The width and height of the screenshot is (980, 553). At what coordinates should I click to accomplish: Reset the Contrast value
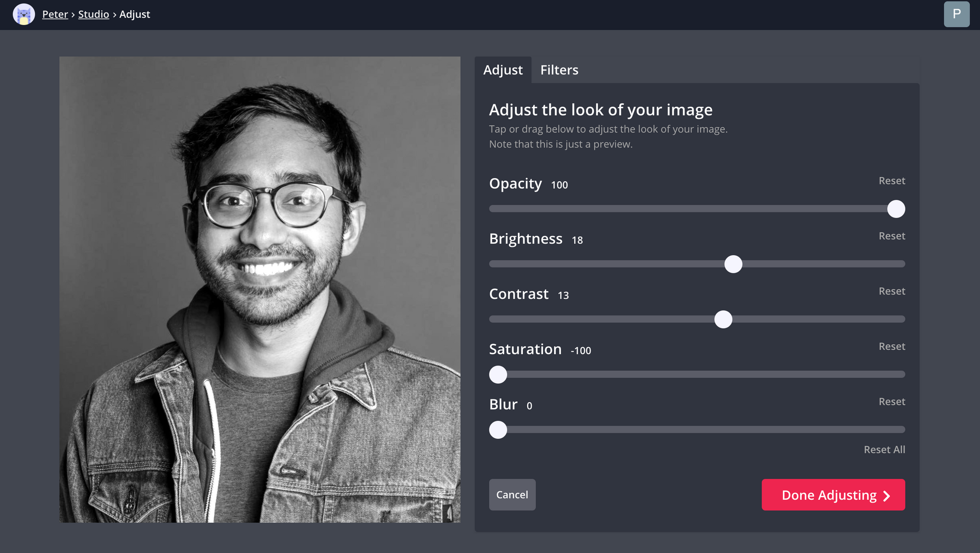click(x=892, y=291)
